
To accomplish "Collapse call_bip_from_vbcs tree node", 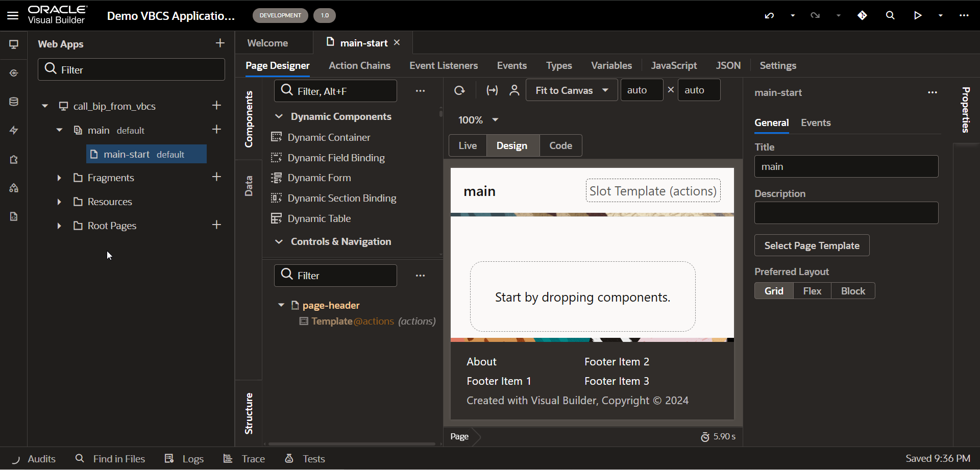I will (x=45, y=106).
